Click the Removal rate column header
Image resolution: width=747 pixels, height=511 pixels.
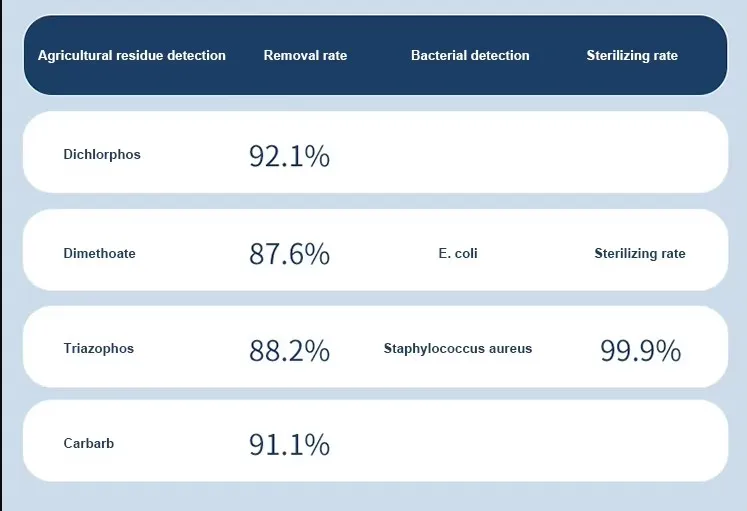coord(305,56)
